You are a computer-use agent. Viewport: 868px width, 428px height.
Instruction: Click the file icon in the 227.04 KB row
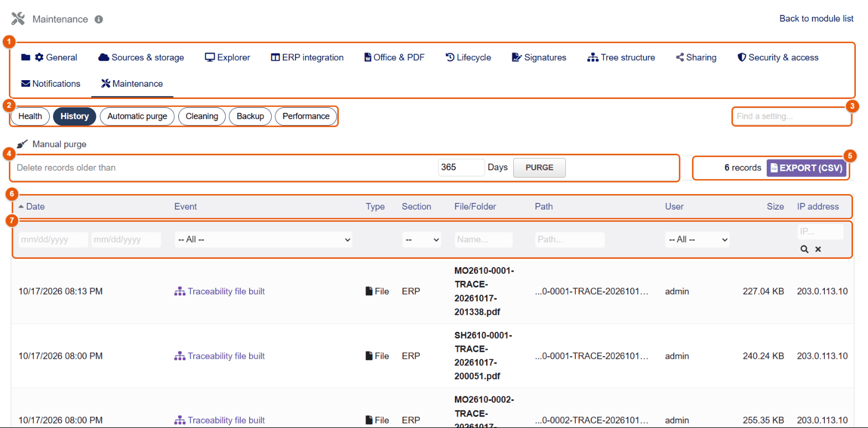(x=369, y=291)
